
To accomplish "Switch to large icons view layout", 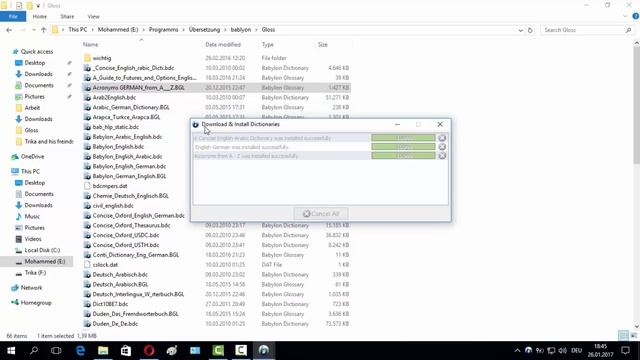I will (633, 336).
